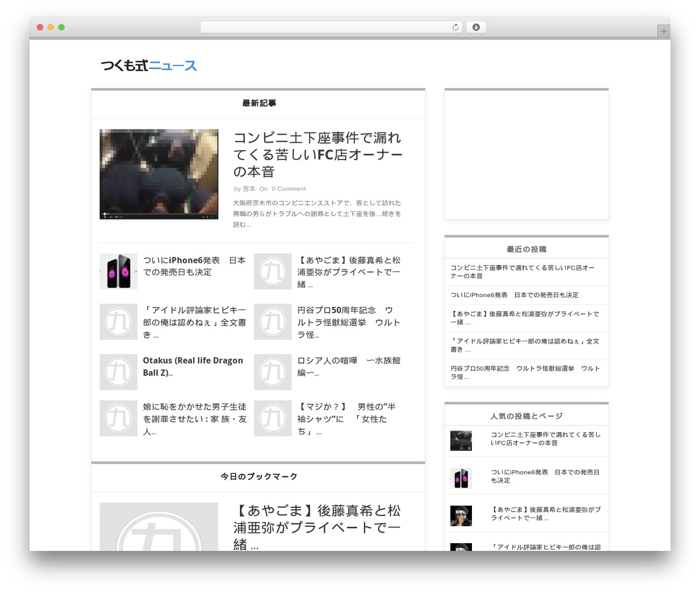Open ロシア人の喧嘩 〜水族館編〜 article
The height and width of the screenshot is (593, 700).
tap(349, 367)
